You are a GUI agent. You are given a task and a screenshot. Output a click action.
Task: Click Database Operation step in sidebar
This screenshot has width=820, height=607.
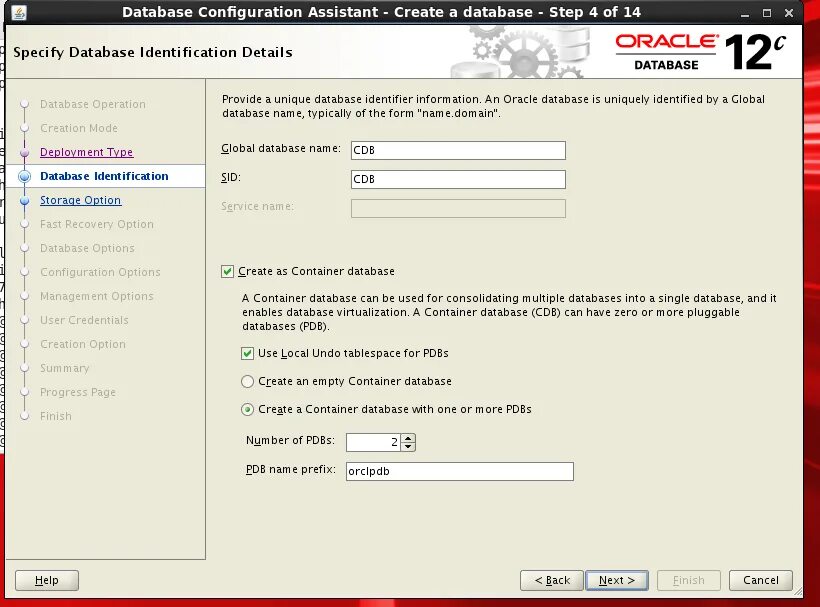point(93,104)
